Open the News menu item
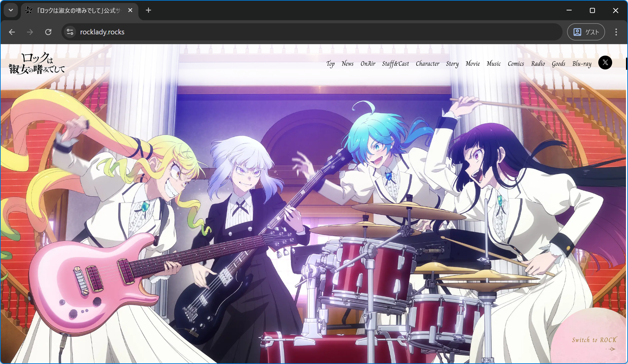The width and height of the screenshot is (628, 364). tap(348, 64)
